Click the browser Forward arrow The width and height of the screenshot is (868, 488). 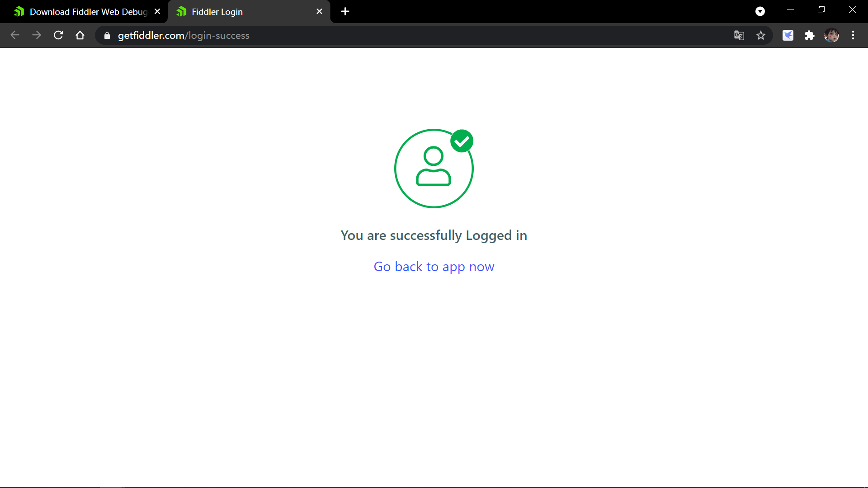point(37,35)
